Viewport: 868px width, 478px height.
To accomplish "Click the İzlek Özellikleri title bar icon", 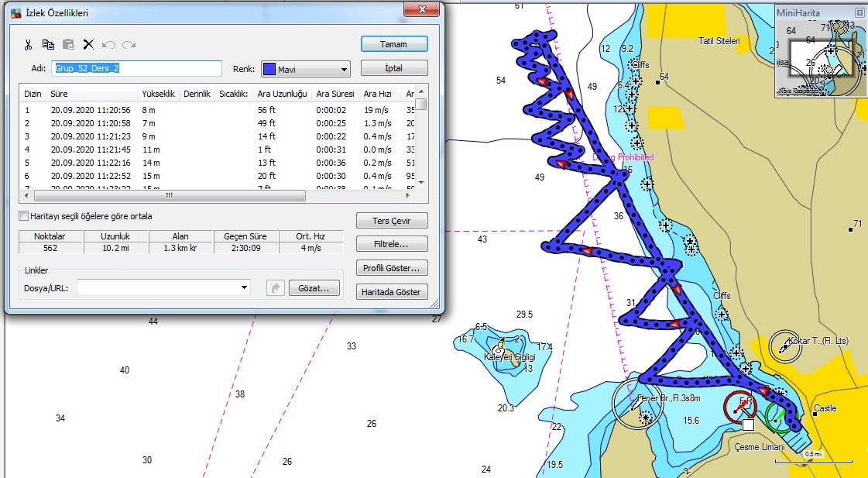I will click(x=15, y=12).
